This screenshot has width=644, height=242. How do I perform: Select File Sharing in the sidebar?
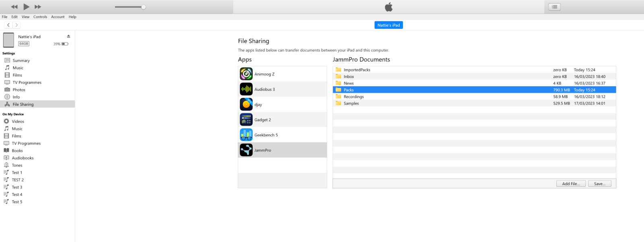(x=37, y=104)
